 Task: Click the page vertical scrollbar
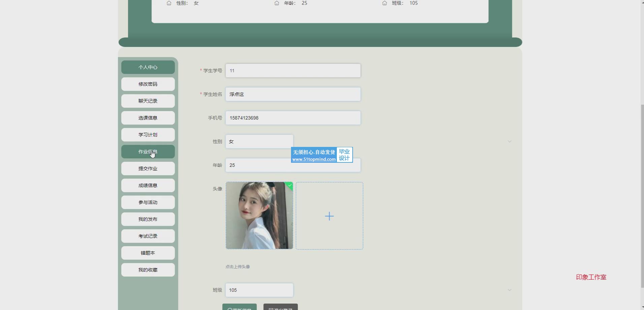(x=642, y=195)
